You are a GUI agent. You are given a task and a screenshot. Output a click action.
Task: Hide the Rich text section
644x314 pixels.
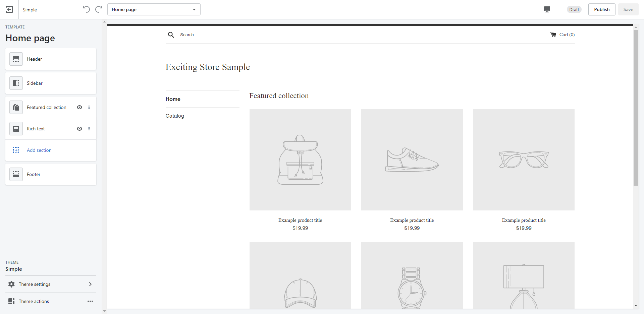79,129
